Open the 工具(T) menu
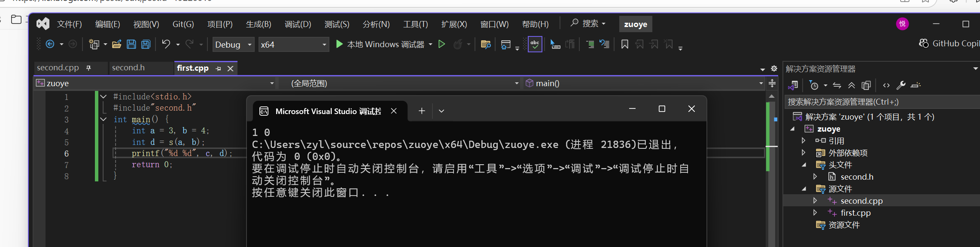 pyautogui.click(x=416, y=24)
